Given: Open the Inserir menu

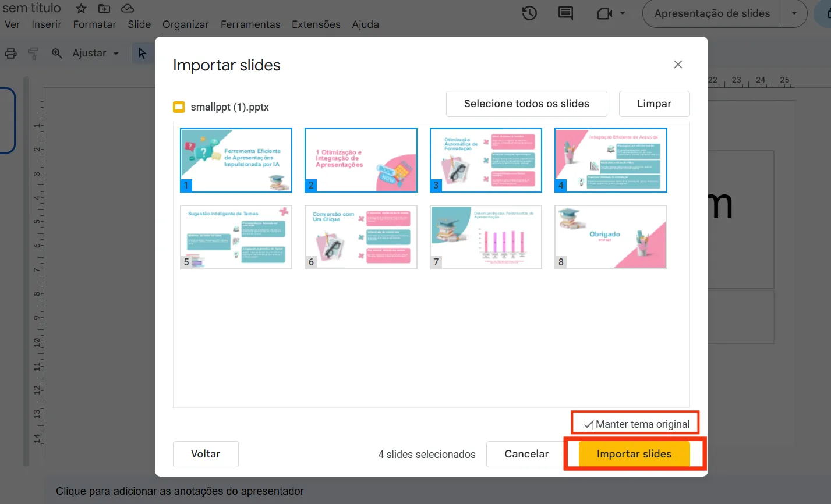Looking at the screenshot, I should 46,24.
